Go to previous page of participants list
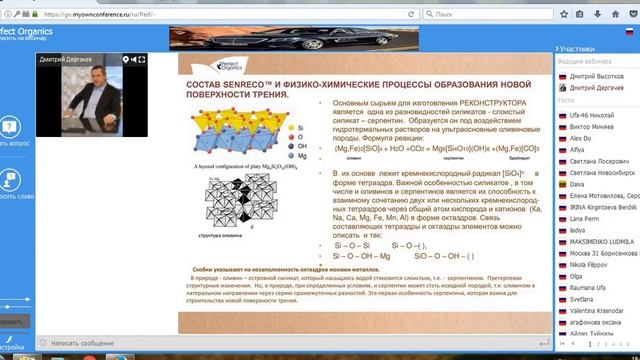Screen dimensions: 640x360 pos(573,344)
